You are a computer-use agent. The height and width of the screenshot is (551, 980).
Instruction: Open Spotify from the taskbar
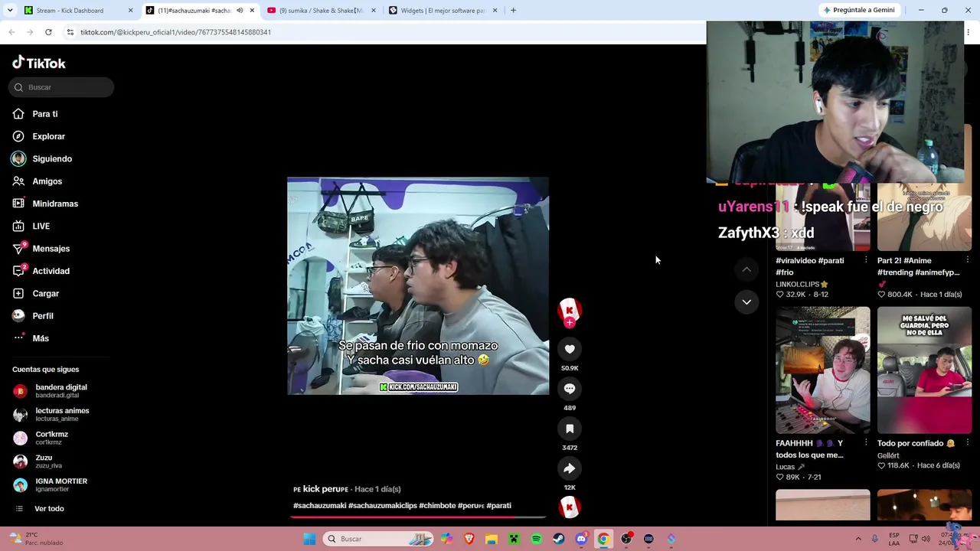tap(536, 539)
